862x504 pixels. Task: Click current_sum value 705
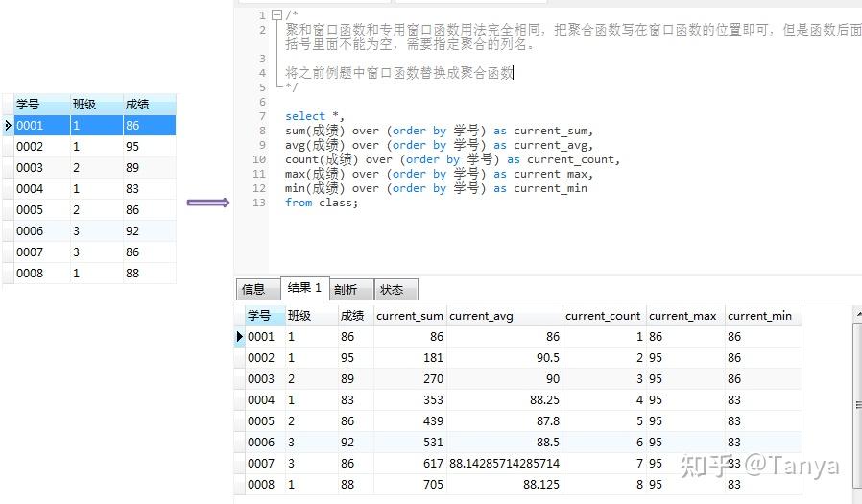coord(433,484)
